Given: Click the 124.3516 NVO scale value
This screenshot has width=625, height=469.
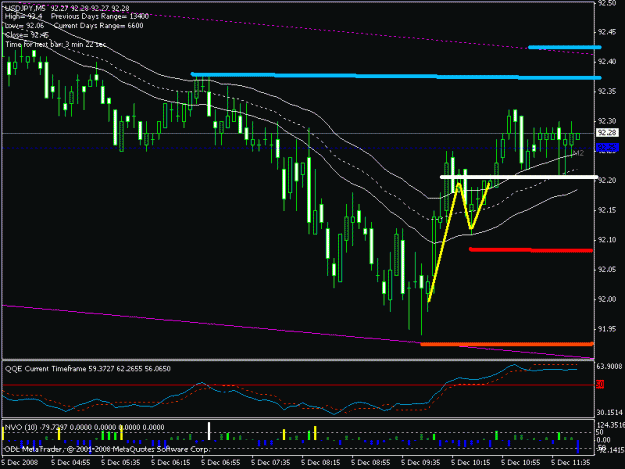Looking at the screenshot, I should pos(610,425).
